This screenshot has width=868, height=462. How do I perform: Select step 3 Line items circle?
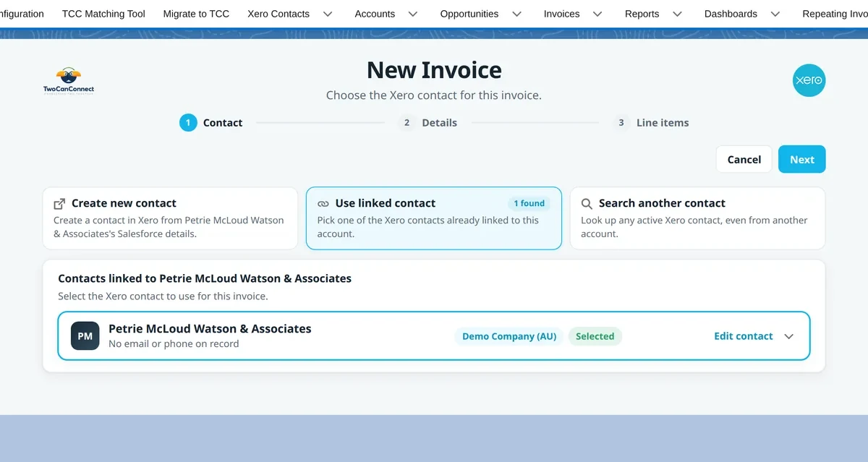pos(621,123)
